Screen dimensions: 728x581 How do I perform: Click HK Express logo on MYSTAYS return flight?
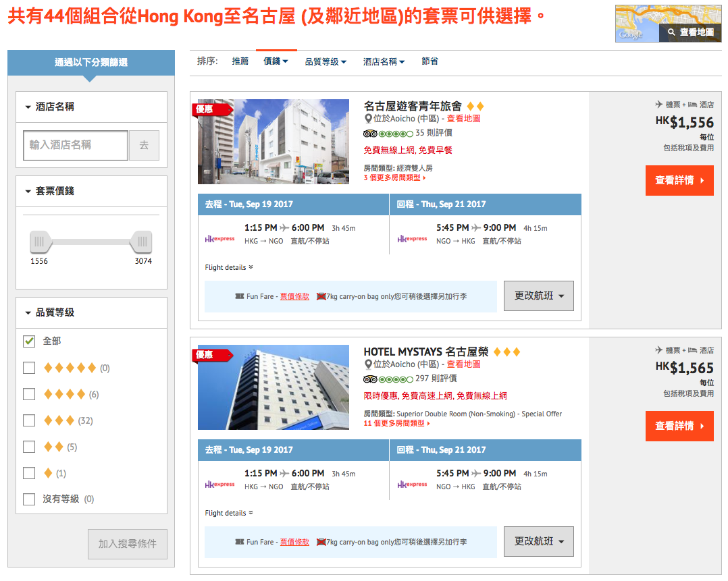[x=412, y=485]
